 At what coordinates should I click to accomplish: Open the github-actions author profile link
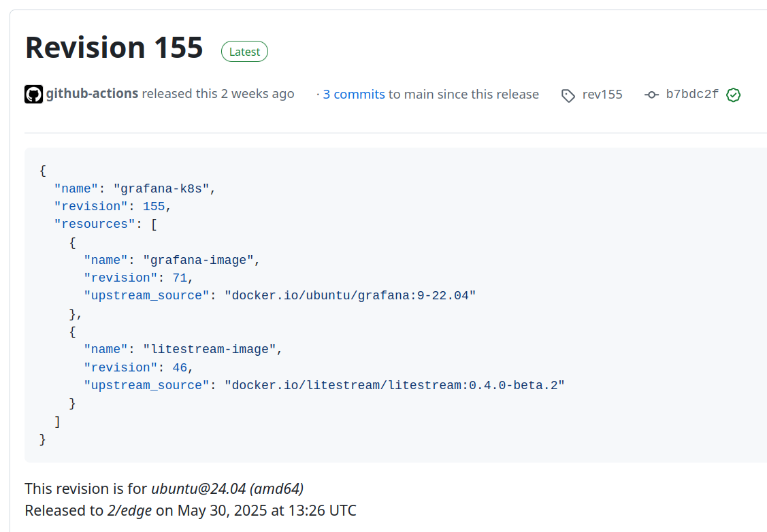(x=92, y=94)
